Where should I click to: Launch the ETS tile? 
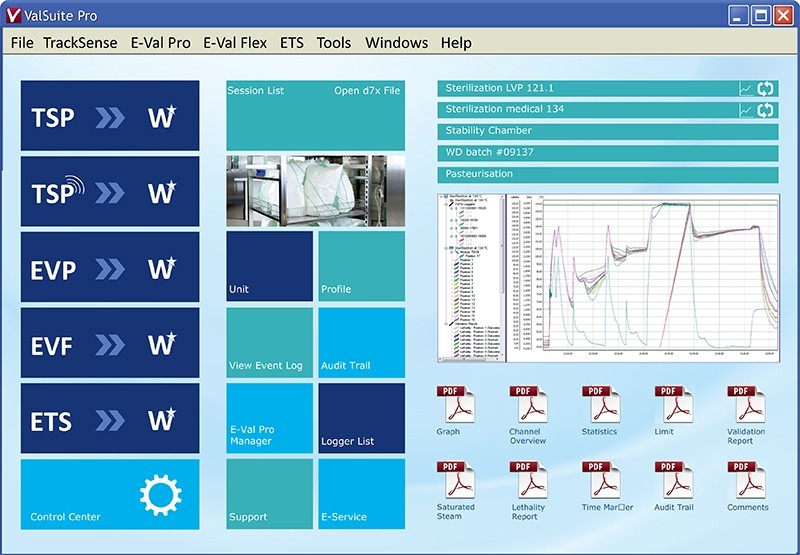[x=110, y=418]
